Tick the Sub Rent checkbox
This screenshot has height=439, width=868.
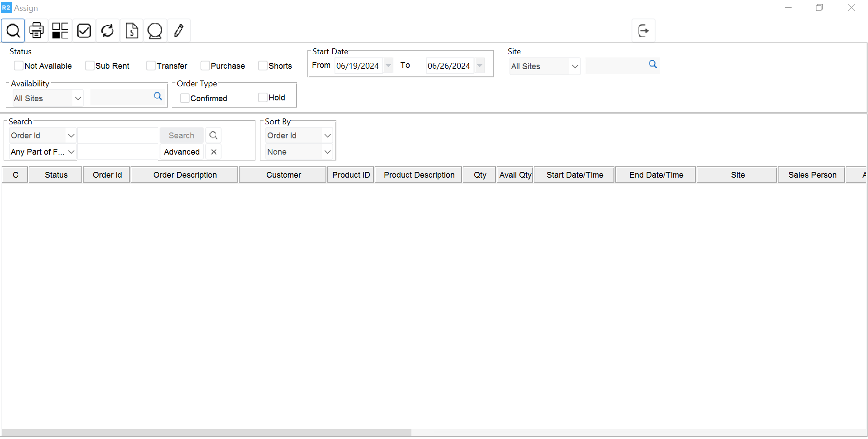pyautogui.click(x=90, y=66)
